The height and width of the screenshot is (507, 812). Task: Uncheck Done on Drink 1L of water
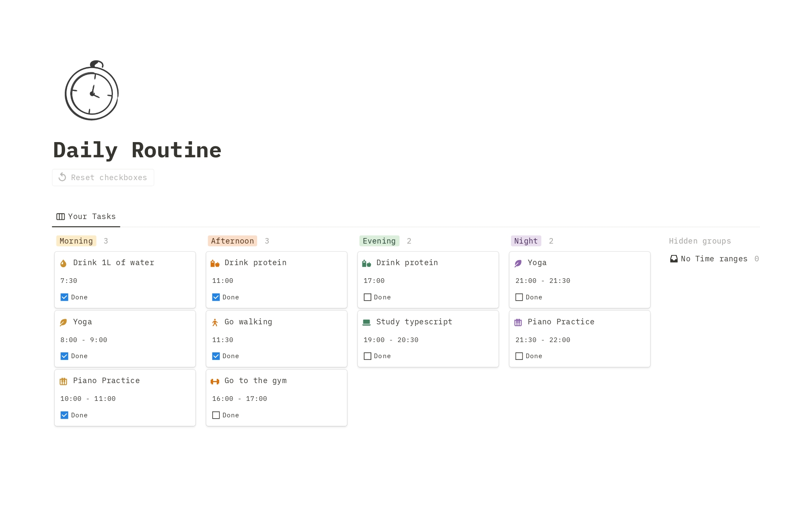64,297
